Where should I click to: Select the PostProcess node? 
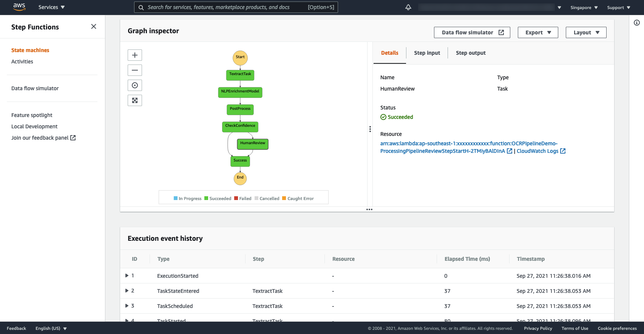pyautogui.click(x=240, y=110)
